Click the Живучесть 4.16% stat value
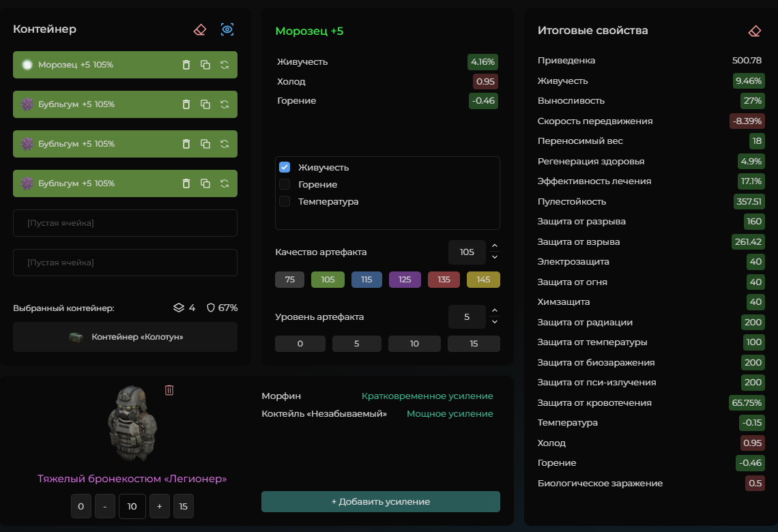Viewport: 778px width, 532px height. [482, 62]
